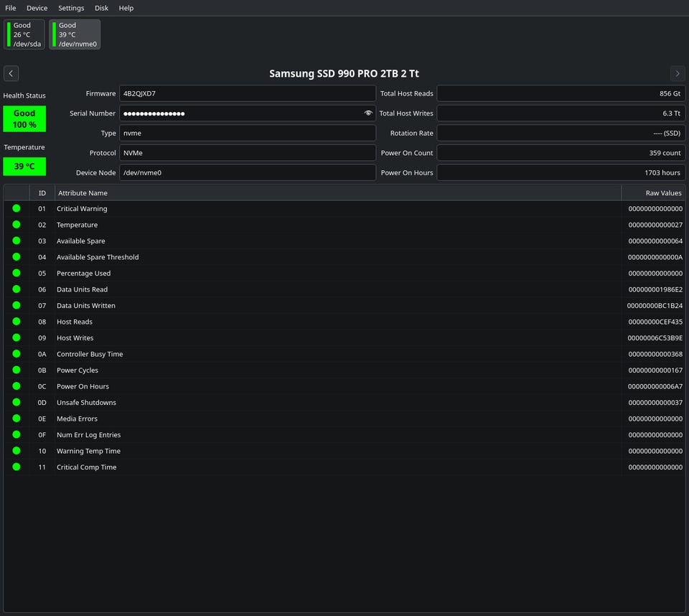Select the Unsafe Shutdowns attribute name
This screenshot has height=616, width=689.
point(87,402)
